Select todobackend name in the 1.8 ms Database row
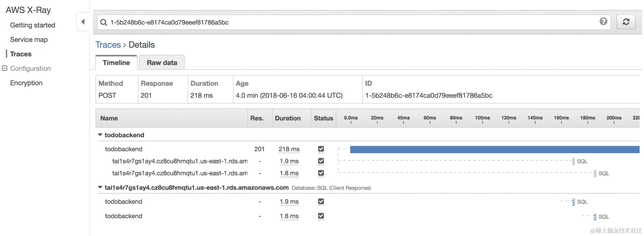 click(x=123, y=216)
